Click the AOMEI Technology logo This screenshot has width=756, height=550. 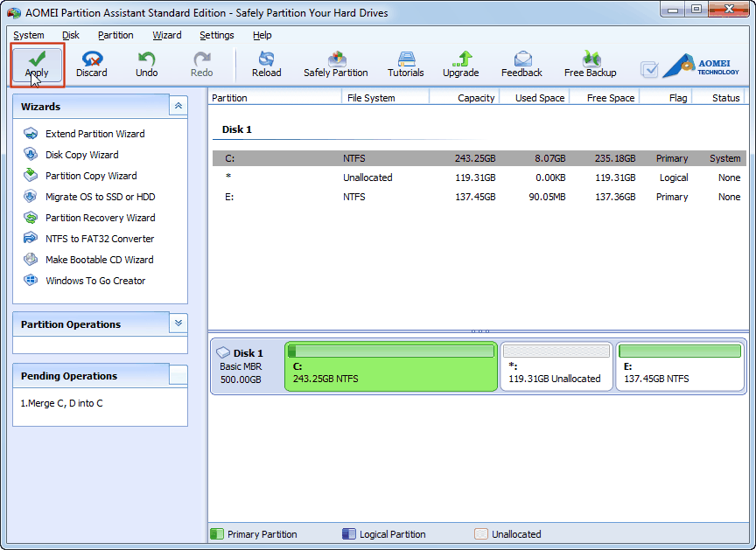[x=701, y=66]
